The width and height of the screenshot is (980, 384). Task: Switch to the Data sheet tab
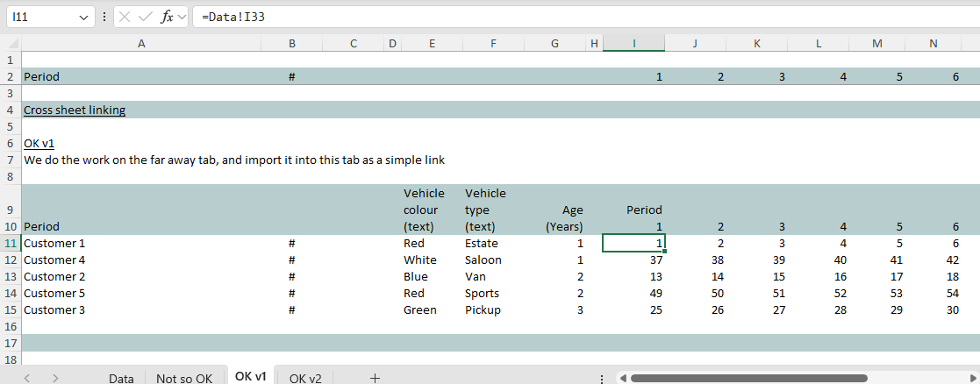(x=121, y=378)
